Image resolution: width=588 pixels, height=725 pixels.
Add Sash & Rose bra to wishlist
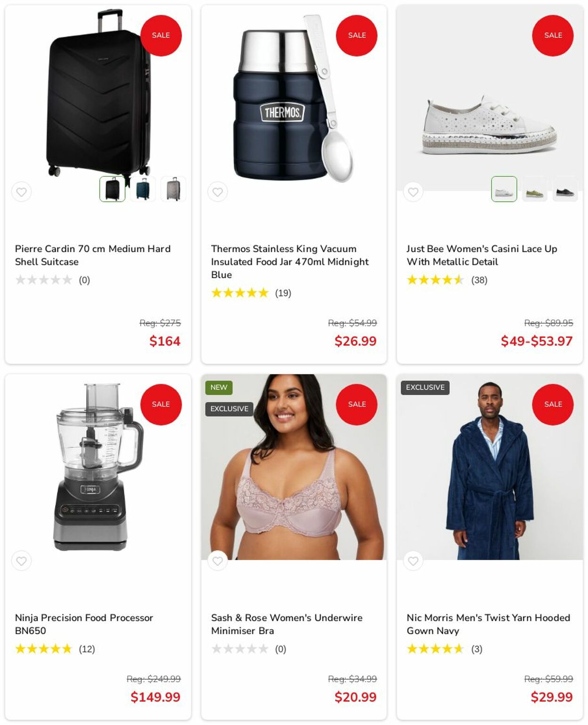[x=217, y=560]
